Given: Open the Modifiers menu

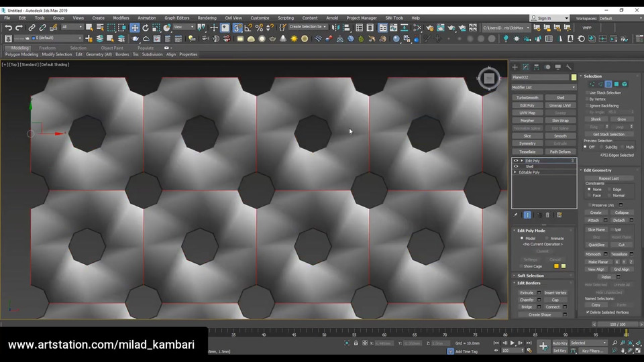Looking at the screenshot, I should click(x=121, y=18).
